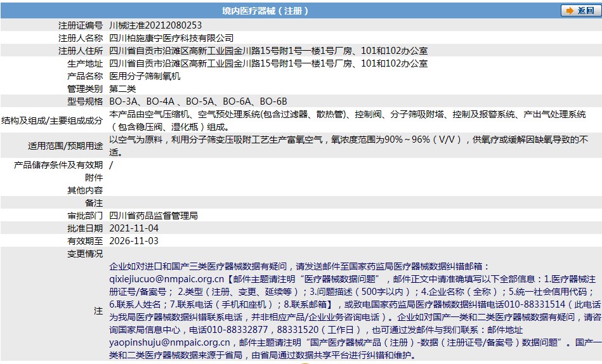Select registrant name 四川柏施康宁医疗科技有限公司
The height and width of the screenshot is (364, 602).
pos(171,38)
